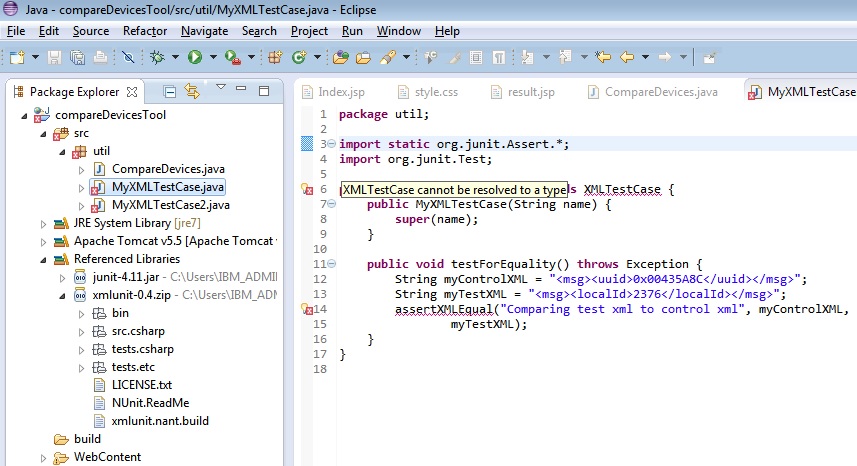857x466 pixels.
Task: Open the Run button dropdown arrow
Action: [211, 58]
